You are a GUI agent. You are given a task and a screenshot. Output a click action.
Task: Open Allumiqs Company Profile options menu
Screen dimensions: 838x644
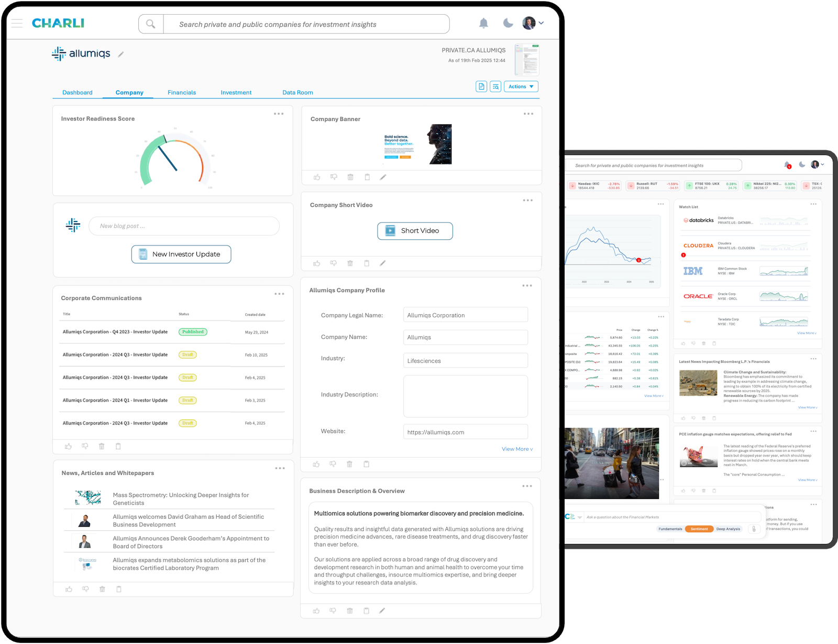click(527, 285)
